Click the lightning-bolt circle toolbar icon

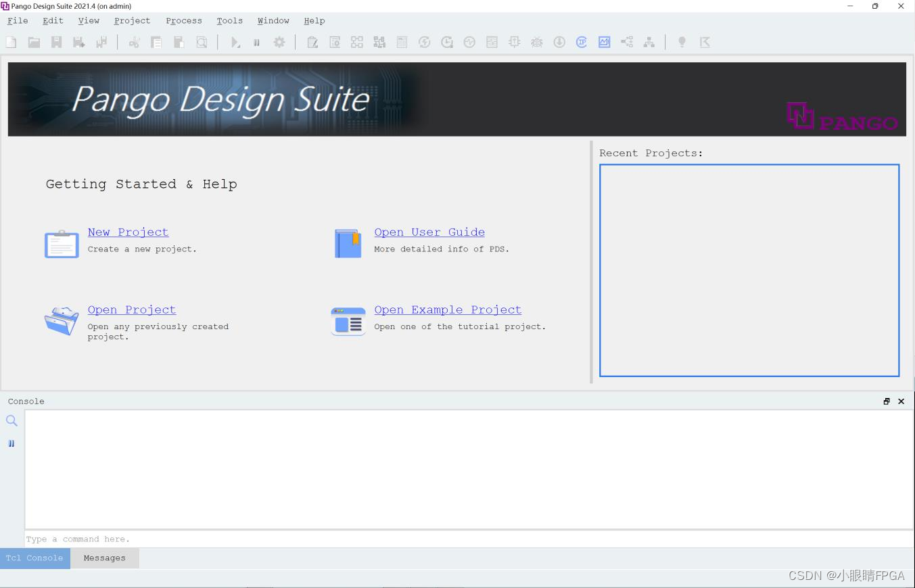pos(425,42)
